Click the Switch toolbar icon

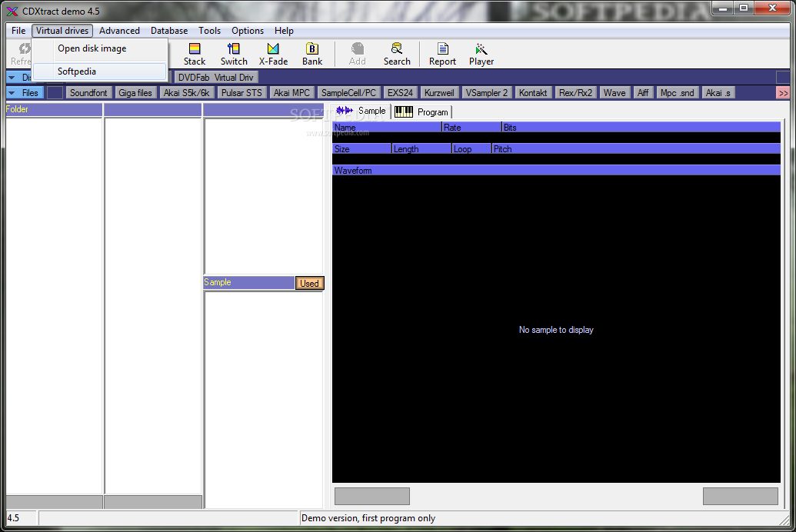(234, 55)
